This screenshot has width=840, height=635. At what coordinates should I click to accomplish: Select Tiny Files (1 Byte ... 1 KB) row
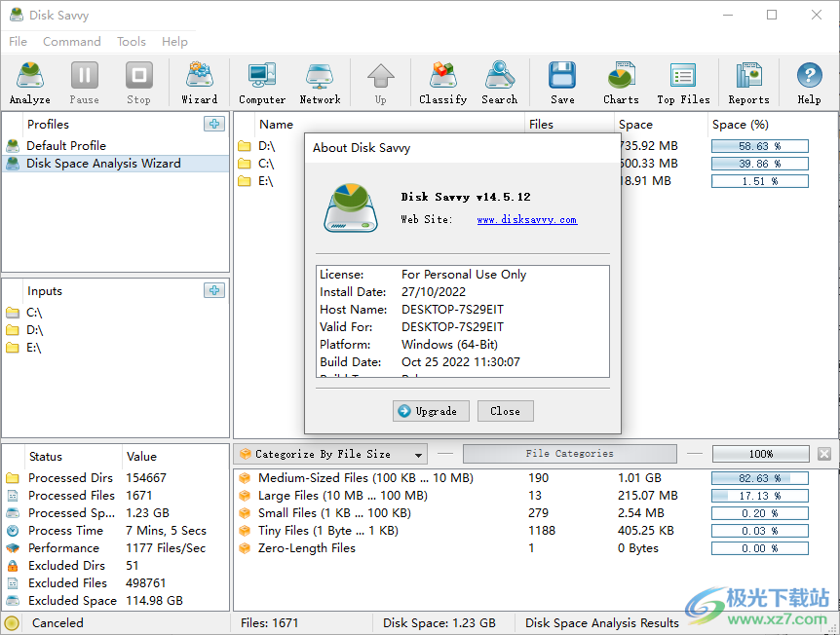[x=535, y=531]
